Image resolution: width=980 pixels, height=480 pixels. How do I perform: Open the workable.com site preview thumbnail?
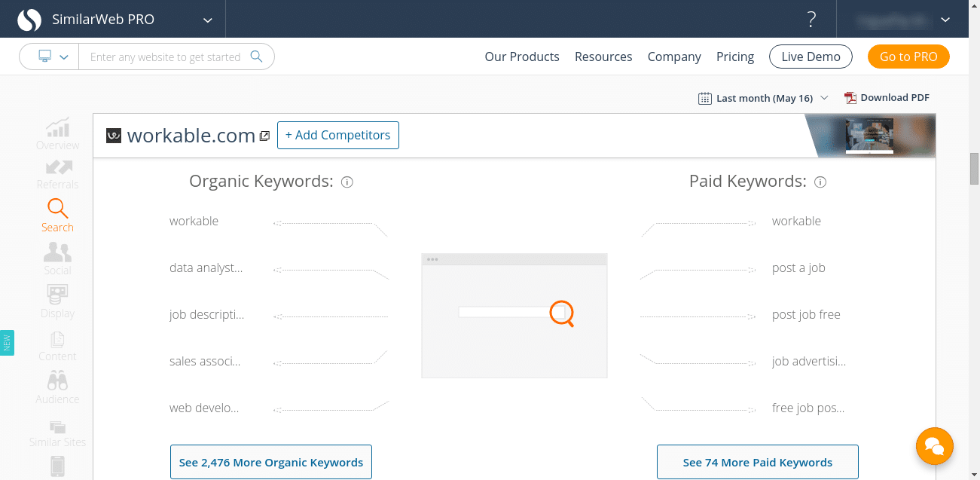click(870, 136)
